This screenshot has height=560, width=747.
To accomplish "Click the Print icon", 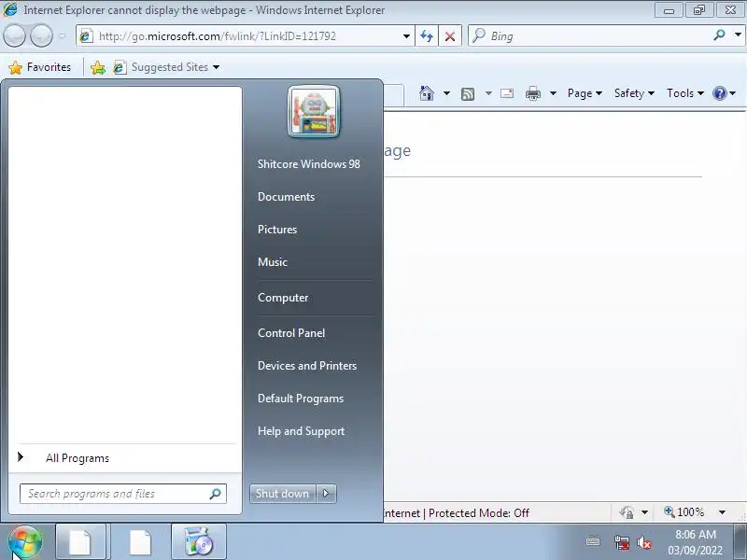I will click(533, 93).
